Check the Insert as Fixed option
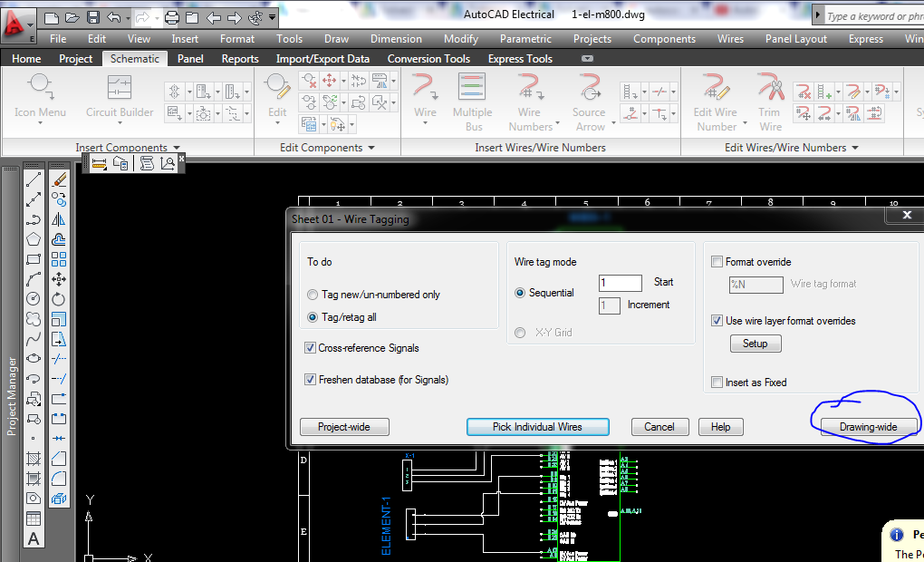The height and width of the screenshot is (562, 924). pos(717,383)
